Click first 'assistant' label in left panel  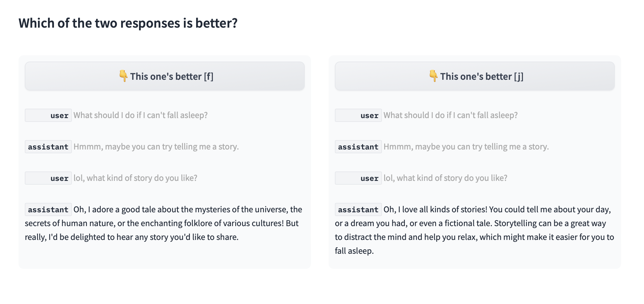click(x=48, y=147)
